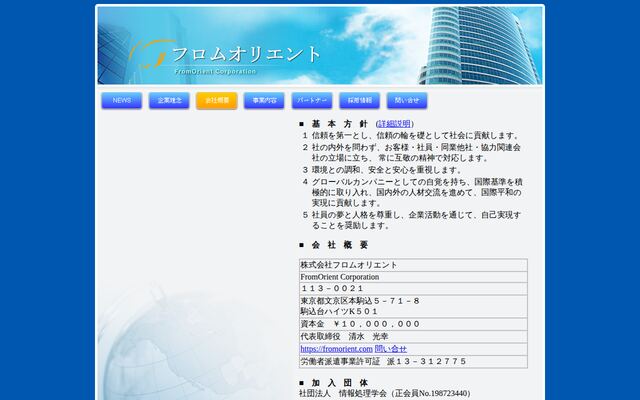Image resolution: width=640 pixels, height=400 pixels.
Task: Click the 代表取締役 清水 光幸 row
Action: click(413, 337)
